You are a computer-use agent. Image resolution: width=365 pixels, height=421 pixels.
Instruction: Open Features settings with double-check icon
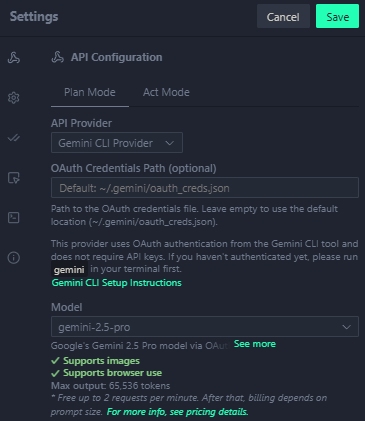14,138
